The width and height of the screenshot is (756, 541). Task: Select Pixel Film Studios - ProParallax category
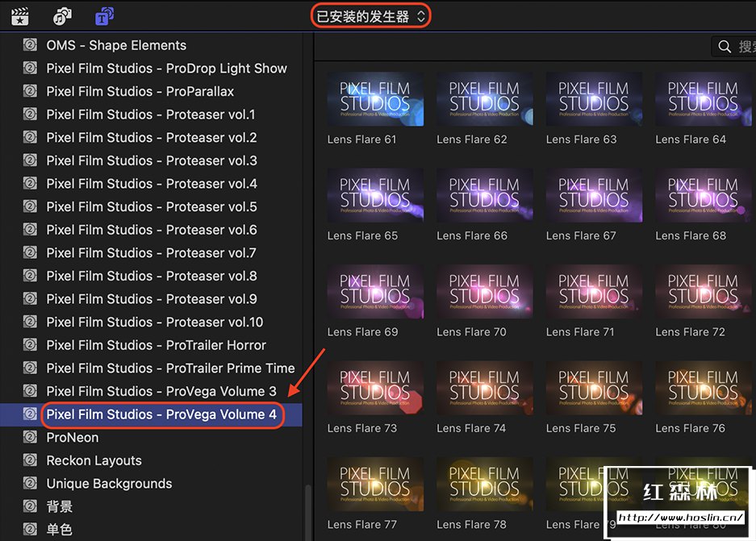tap(140, 92)
